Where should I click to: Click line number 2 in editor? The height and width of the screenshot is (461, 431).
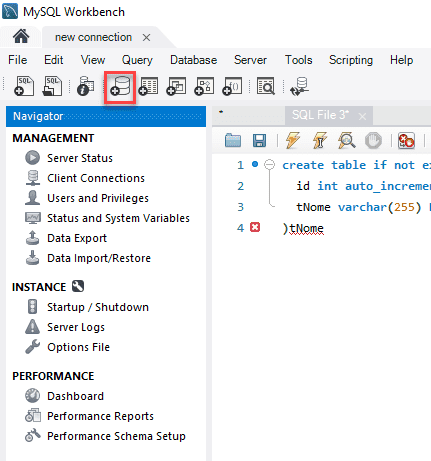tap(241, 186)
